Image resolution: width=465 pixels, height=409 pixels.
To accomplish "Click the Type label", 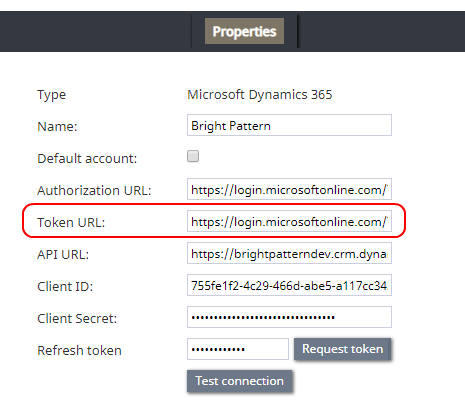I will 52,95.
